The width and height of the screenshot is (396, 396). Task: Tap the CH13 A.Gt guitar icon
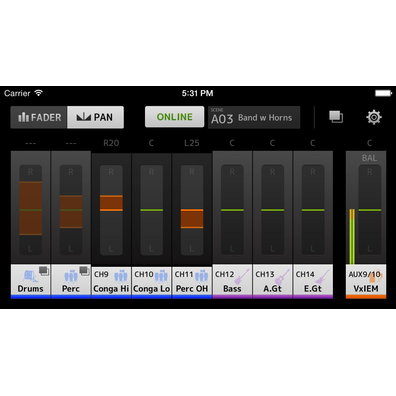pyautogui.click(x=283, y=276)
